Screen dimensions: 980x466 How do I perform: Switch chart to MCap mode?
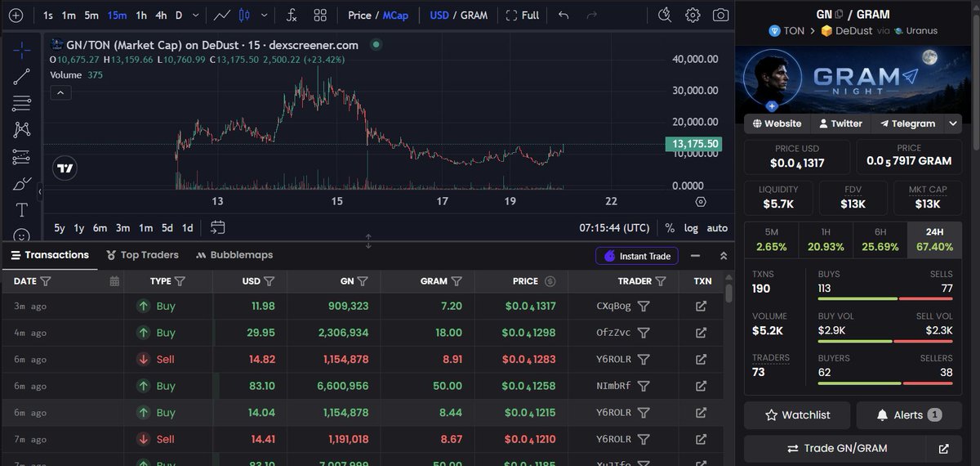pos(394,15)
